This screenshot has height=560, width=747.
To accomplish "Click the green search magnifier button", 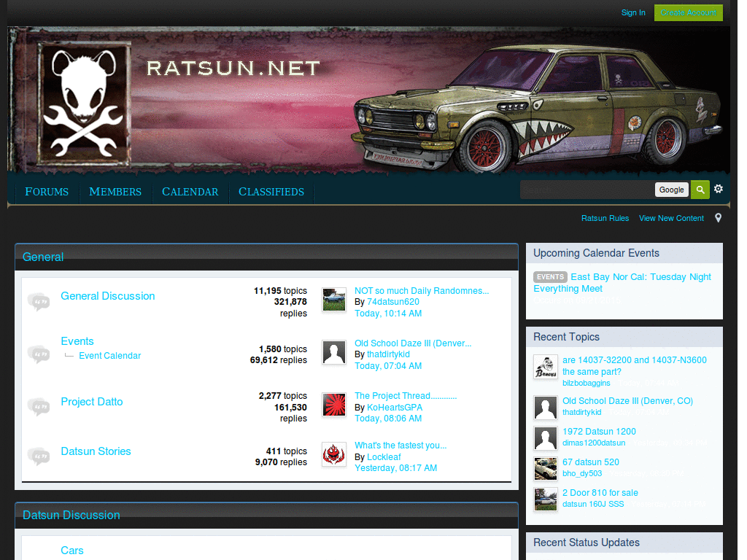I will pyautogui.click(x=700, y=190).
